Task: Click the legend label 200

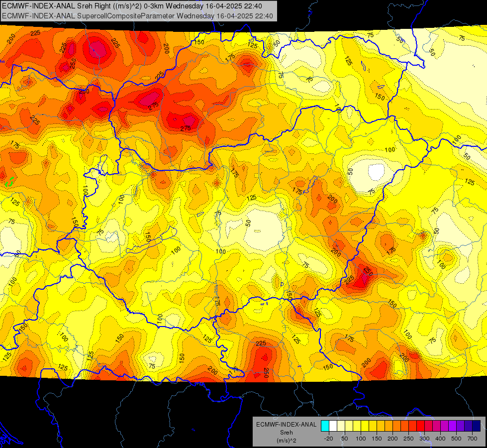Action: 392,439
